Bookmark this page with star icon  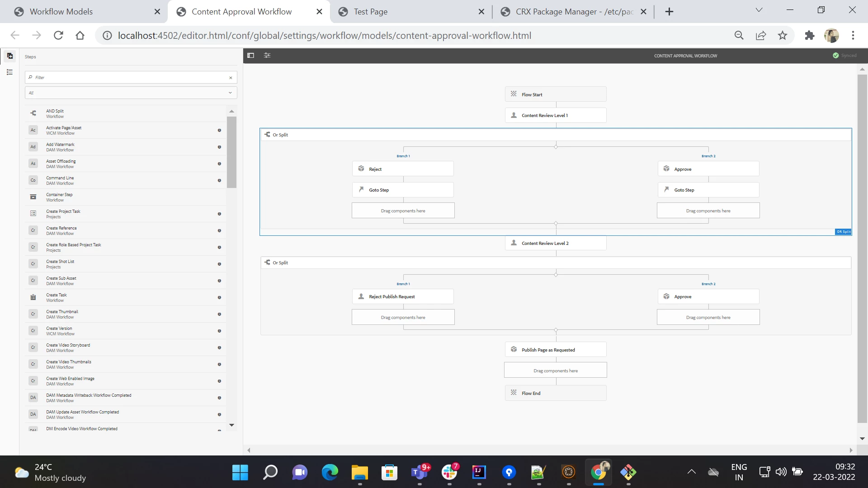[x=783, y=36]
